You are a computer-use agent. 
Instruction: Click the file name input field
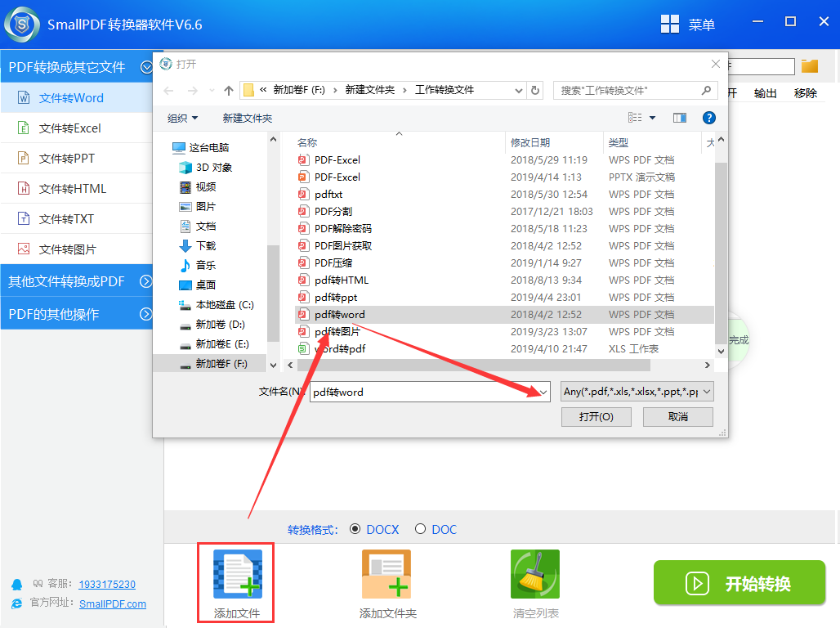pos(424,392)
